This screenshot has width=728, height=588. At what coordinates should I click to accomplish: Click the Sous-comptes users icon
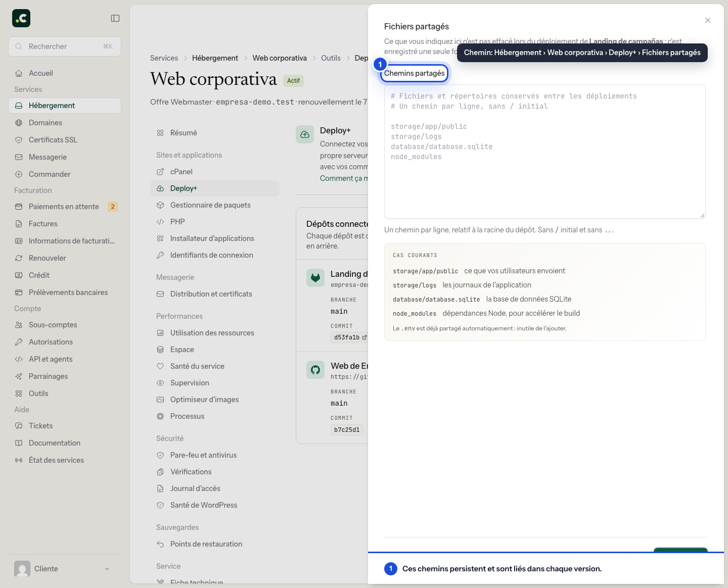(x=19, y=325)
